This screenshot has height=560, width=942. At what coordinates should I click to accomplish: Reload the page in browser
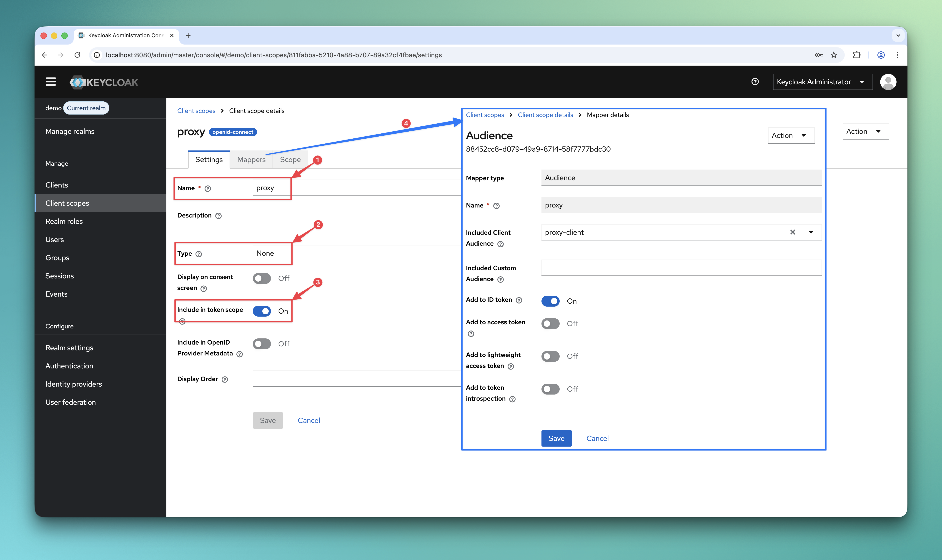click(x=77, y=55)
